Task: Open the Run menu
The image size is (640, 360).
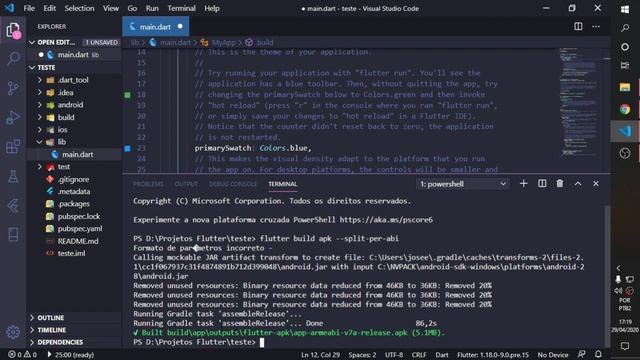Action: [152, 8]
